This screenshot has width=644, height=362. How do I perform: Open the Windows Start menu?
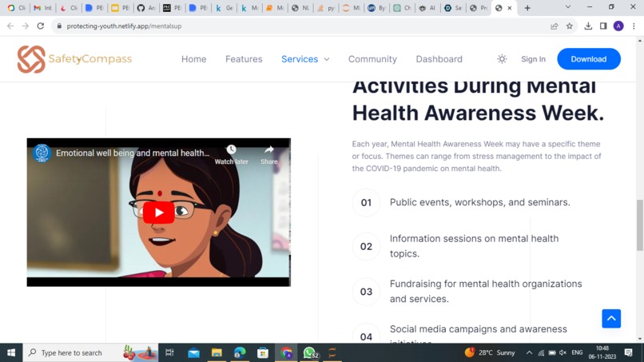click(11, 352)
